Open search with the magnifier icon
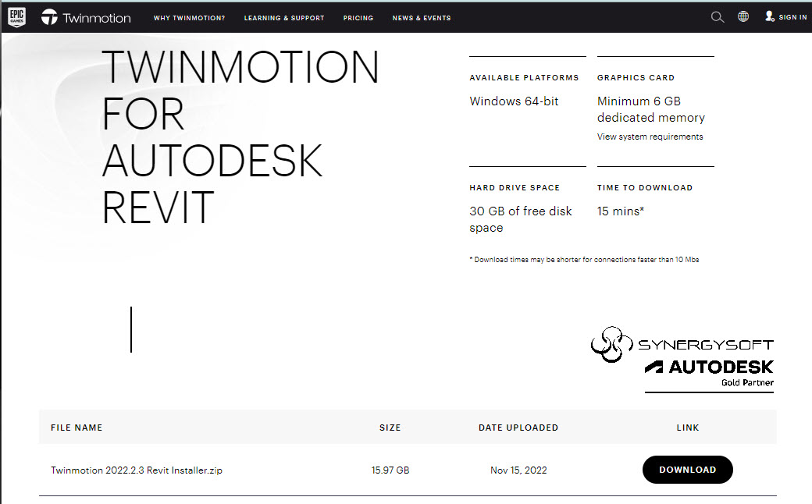 click(718, 17)
